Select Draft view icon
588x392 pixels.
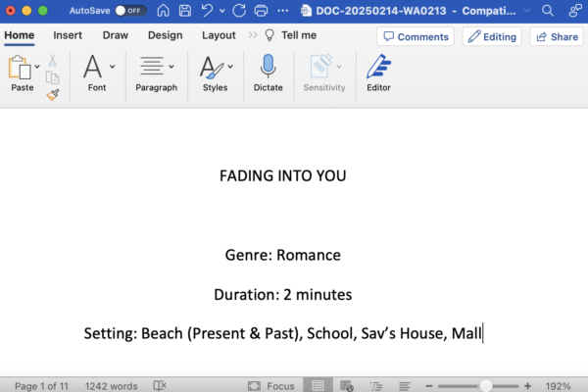[x=404, y=386]
